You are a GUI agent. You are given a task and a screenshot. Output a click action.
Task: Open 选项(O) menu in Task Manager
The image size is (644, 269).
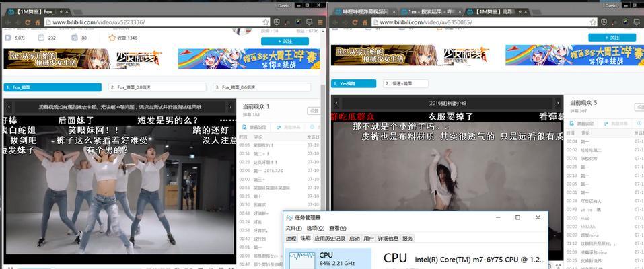tap(316, 229)
